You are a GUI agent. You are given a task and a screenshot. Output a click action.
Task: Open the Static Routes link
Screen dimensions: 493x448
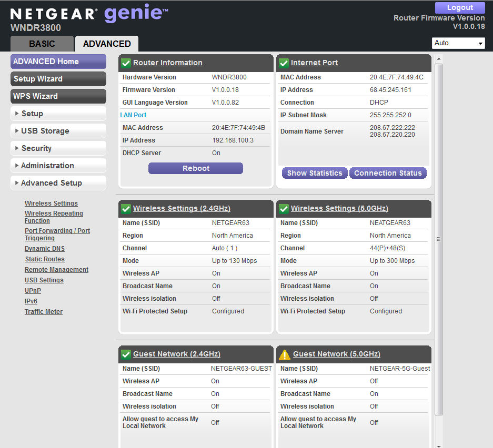tap(45, 259)
